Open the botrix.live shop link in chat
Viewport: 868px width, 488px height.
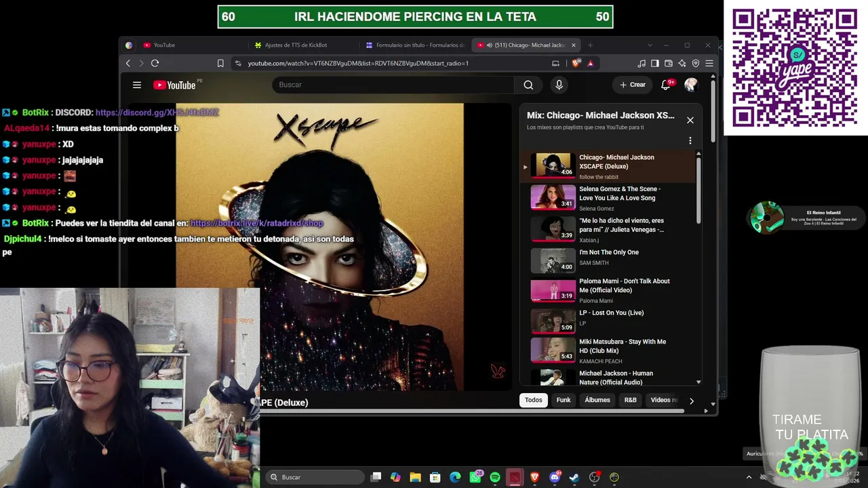(x=257, y=223)
